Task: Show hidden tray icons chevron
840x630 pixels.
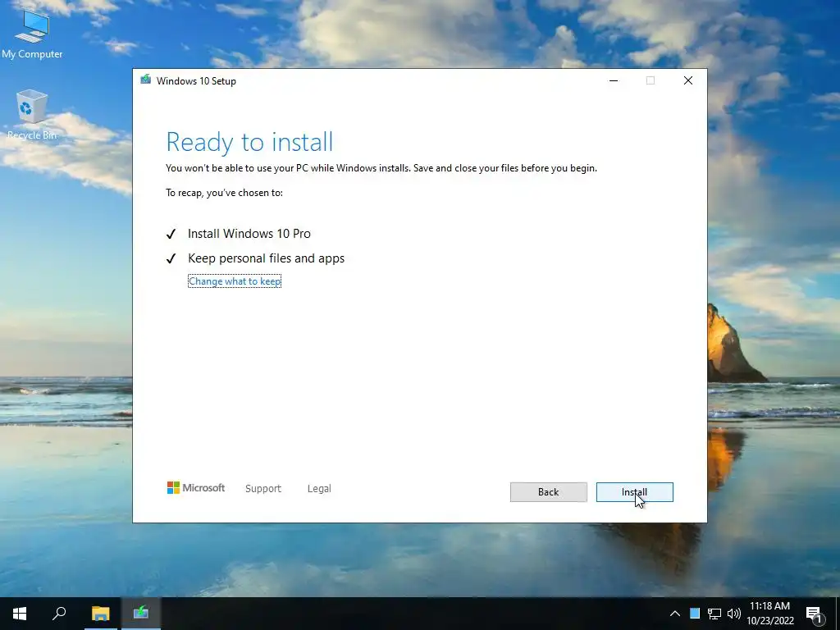Action: pyautogui.click(x=675, y=614)
